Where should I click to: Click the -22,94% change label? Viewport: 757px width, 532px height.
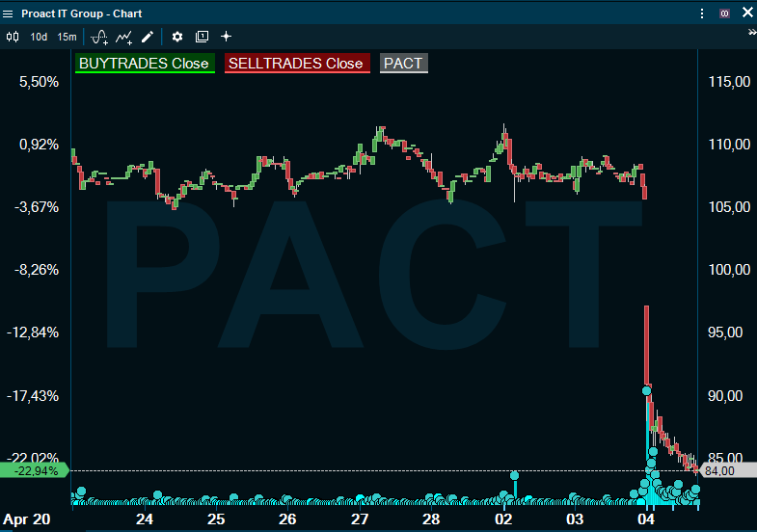click(34, 470)
